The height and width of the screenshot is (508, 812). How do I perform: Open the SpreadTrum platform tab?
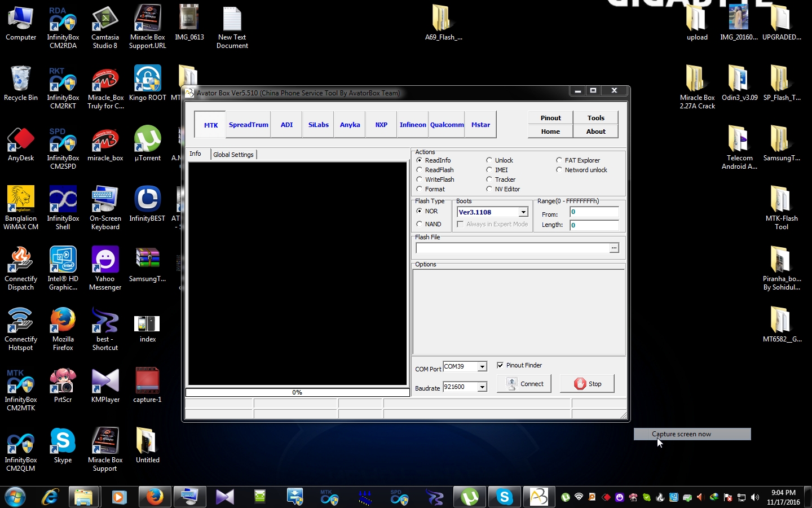[249, 125]
